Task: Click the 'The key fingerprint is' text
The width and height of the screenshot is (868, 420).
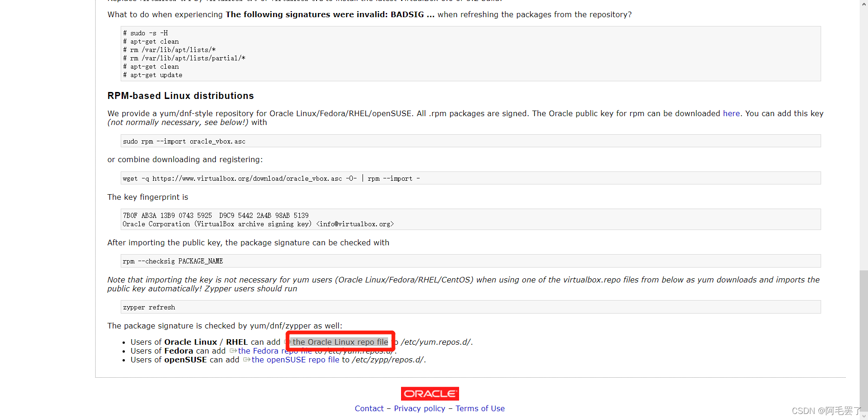Action: click(148, 197)
